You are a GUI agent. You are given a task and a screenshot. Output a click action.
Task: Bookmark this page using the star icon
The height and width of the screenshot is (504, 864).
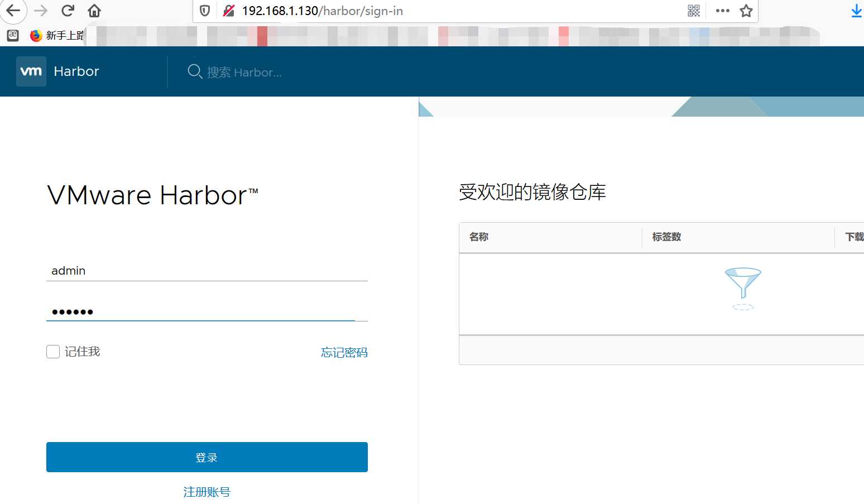[746, 11]
